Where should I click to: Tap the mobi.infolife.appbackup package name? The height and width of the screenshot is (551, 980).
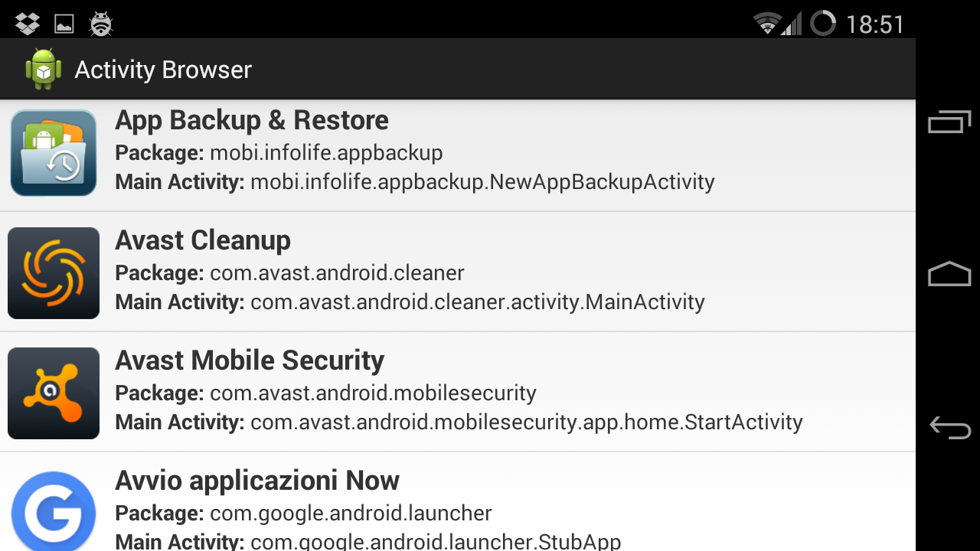click(x=326, y=153)
